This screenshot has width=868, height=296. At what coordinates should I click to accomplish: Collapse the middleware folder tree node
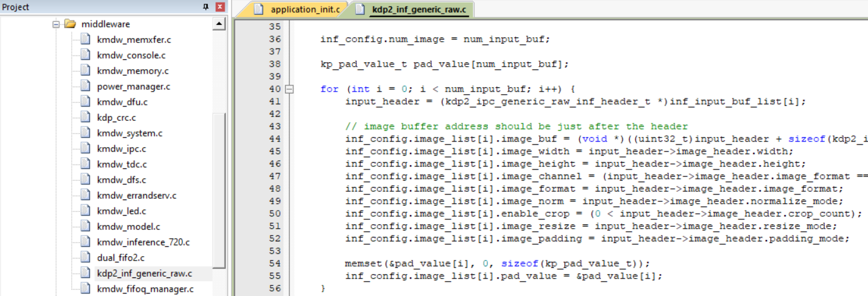click(56, 24)
